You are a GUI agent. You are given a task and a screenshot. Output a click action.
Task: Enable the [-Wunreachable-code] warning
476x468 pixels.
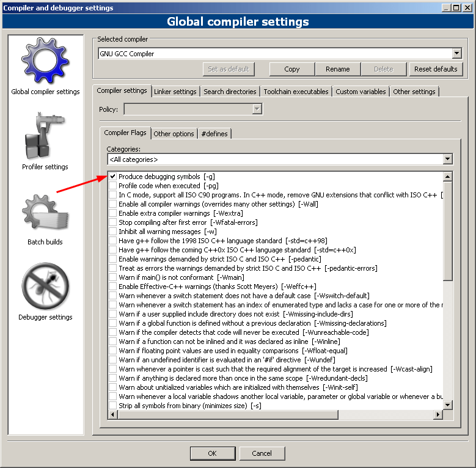pos(113,332)
